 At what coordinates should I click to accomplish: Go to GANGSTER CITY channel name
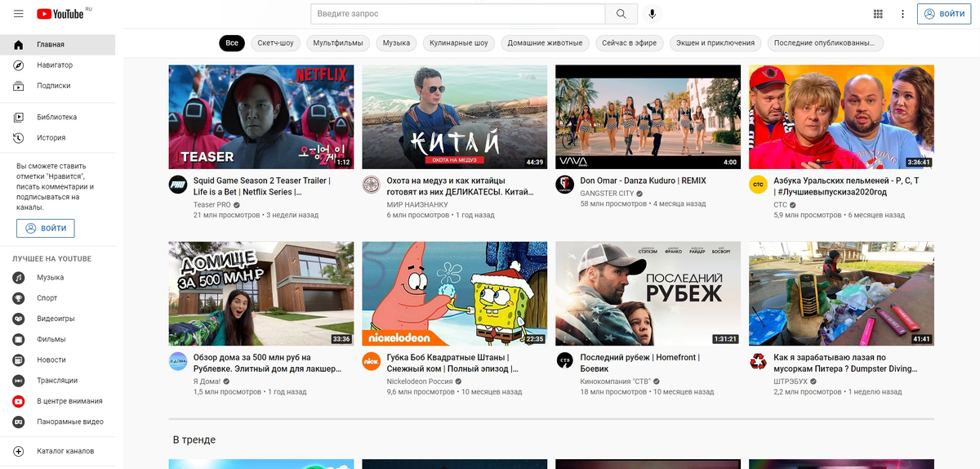click(607, 193)
